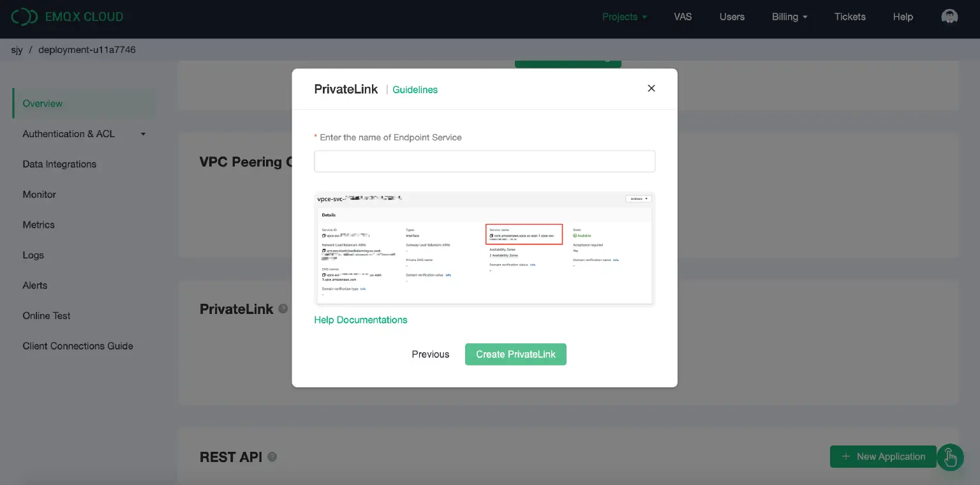Screen dimensions: 980x485
Task: Open the Help menu item
Action: pos(902,17)
